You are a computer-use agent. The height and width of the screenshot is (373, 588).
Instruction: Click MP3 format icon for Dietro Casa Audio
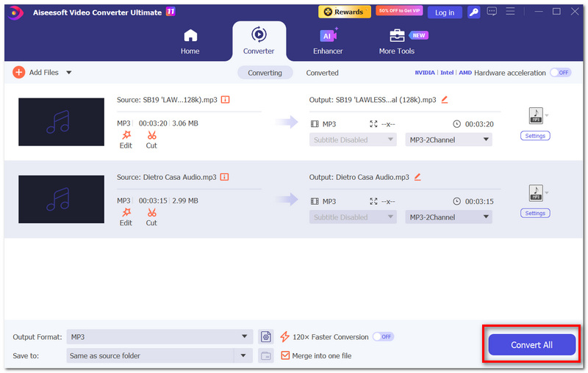[536, 193]
